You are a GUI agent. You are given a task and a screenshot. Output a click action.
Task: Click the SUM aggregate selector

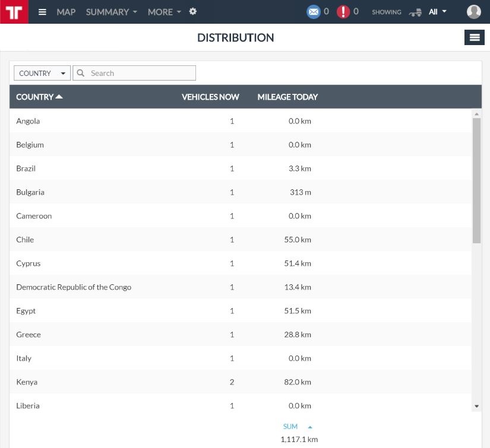(x=297, y=427)
